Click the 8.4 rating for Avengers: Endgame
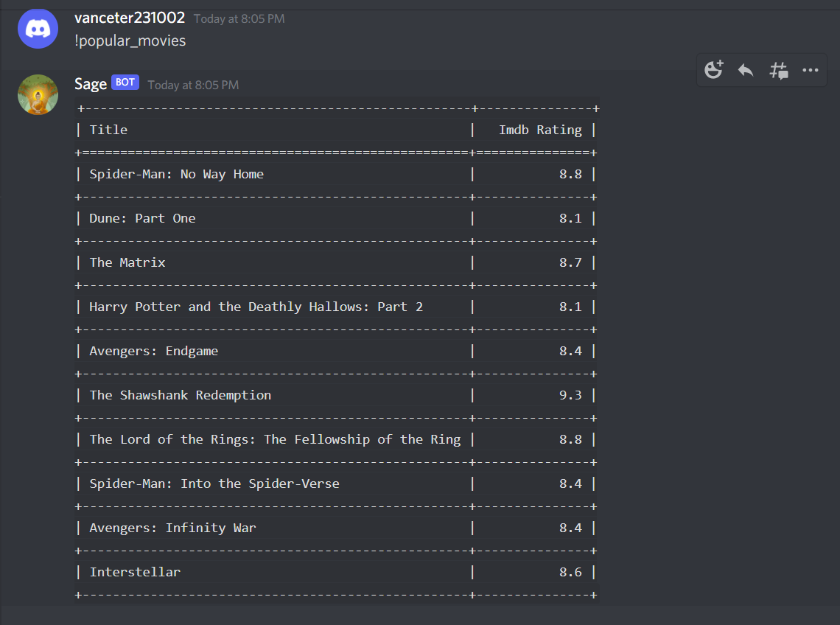This screenshot has height=625, width=840. [570, 351]
